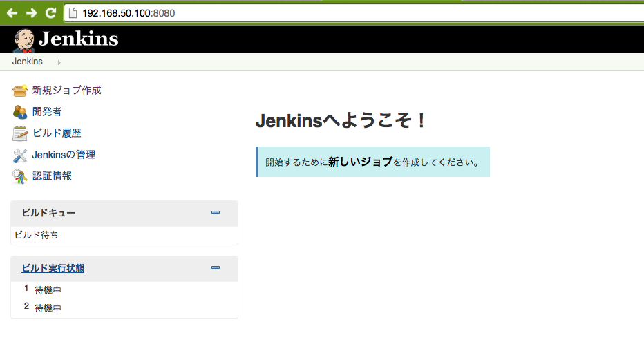Image resolution: width=644 pixels, height=340 pixels.
Task: Click the Jenkinsへようこそ！ heading
Action: [x=341, y=121]
